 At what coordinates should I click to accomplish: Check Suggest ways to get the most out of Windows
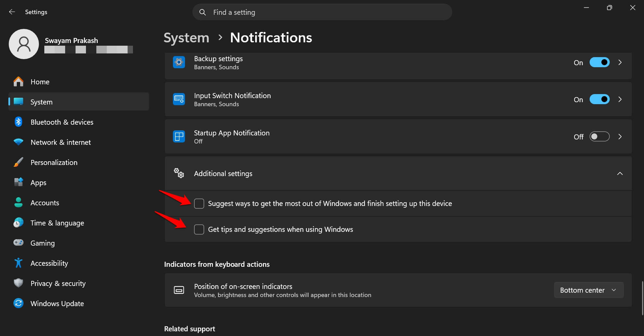tap(199, 203)
